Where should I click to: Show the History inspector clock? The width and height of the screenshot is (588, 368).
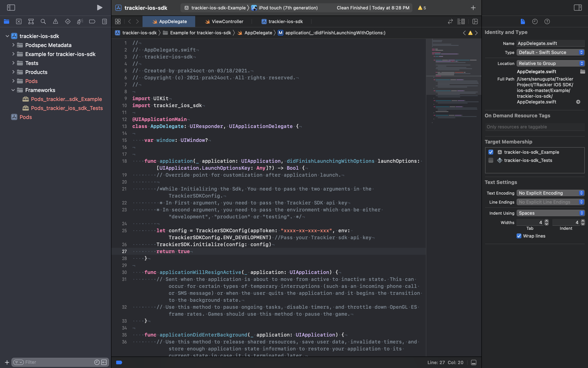pos(535,21)
